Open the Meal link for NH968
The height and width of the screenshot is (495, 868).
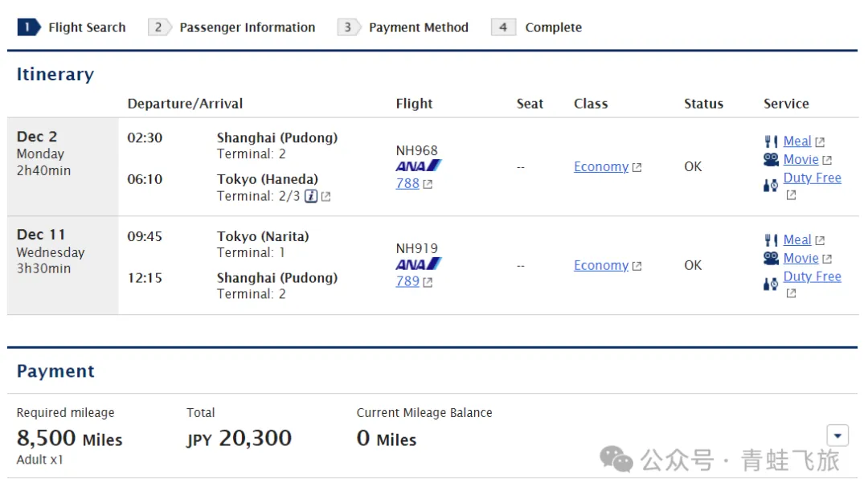797,141
